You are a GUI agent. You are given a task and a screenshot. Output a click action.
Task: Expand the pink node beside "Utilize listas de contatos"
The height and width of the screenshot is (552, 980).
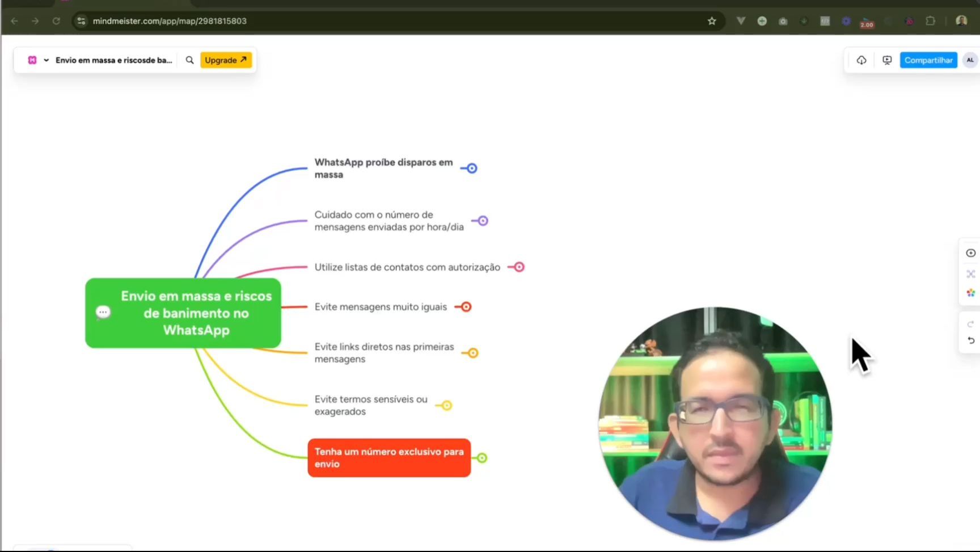[519, 267]
